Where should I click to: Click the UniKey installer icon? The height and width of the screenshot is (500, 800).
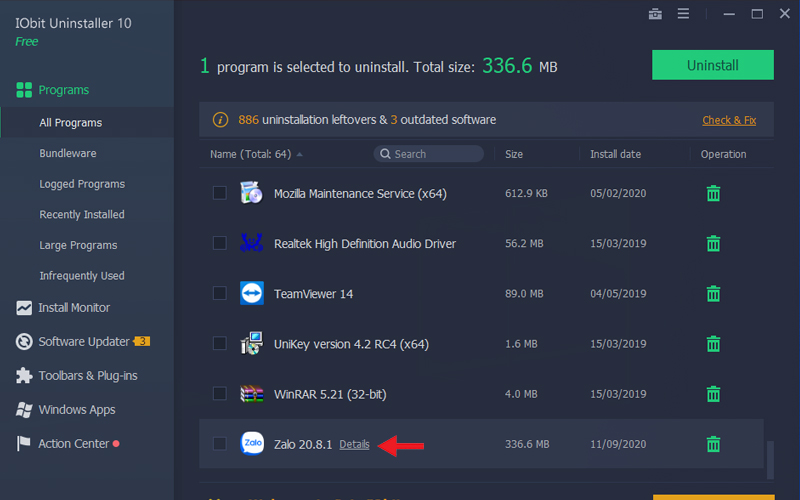(x=252, y=343)
